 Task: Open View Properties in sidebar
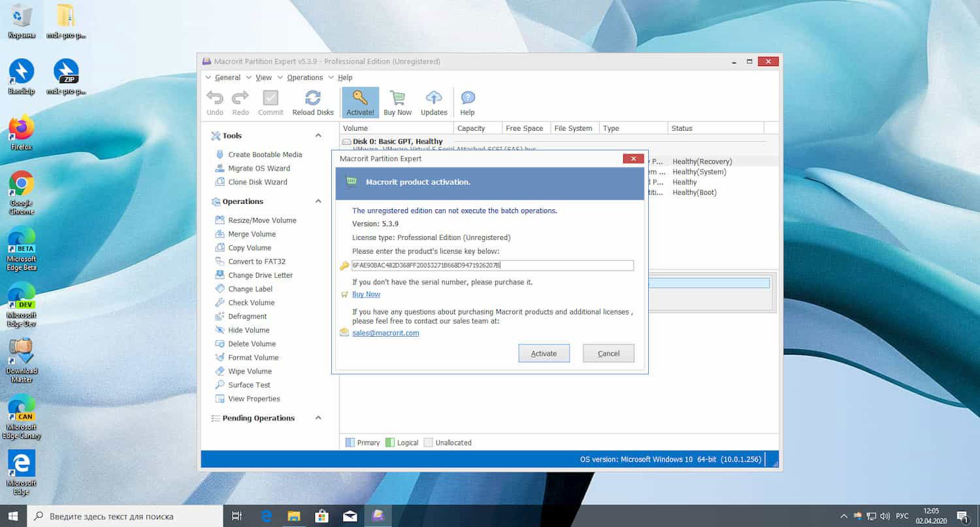(x=253, y=399)
